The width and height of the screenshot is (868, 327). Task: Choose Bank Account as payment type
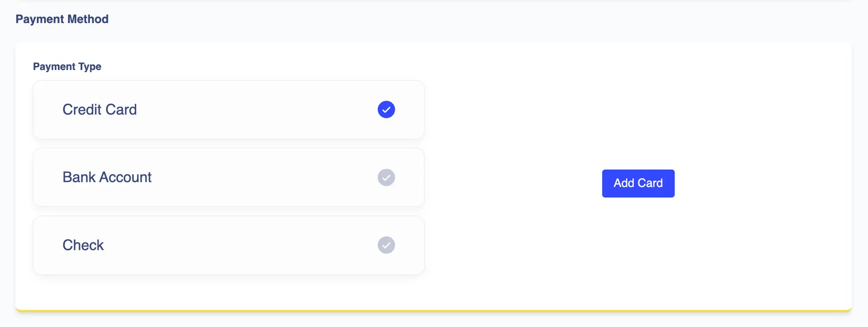228,178
